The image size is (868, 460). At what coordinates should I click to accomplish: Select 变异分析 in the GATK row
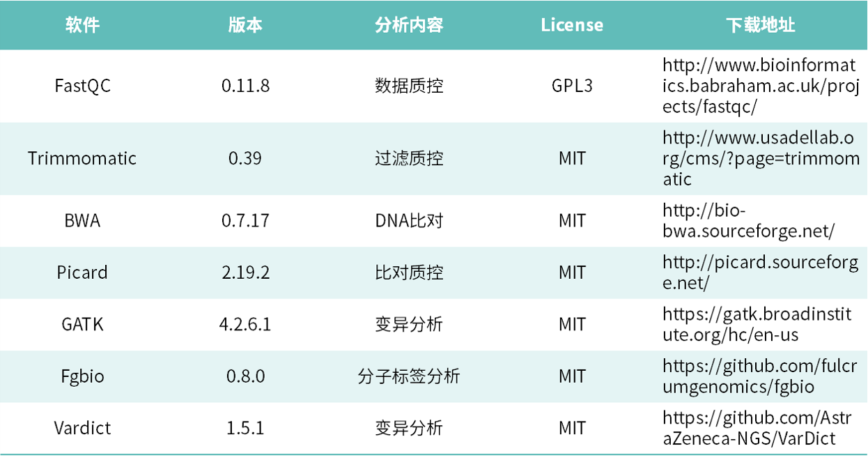[x=409, y=324]
